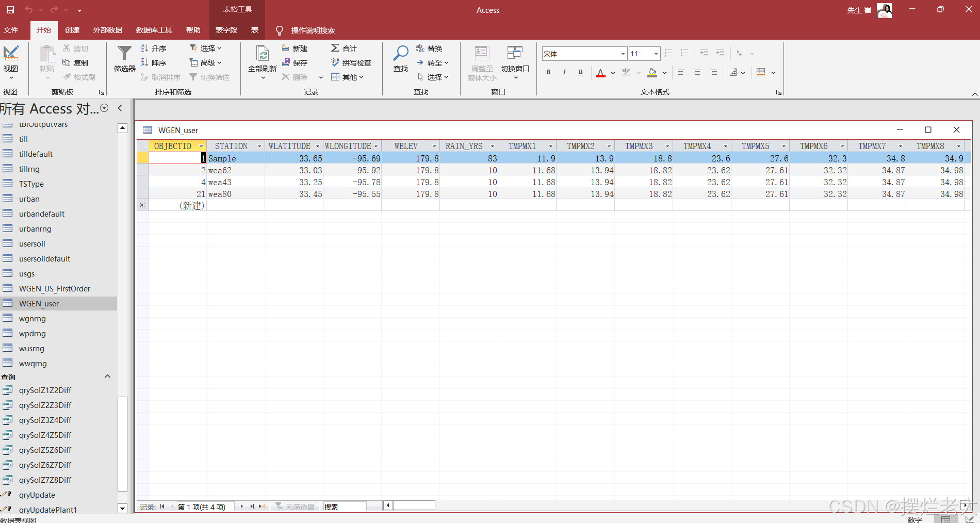Click the Refresh All (全部刷新) icon

click(x=263, y=54)
